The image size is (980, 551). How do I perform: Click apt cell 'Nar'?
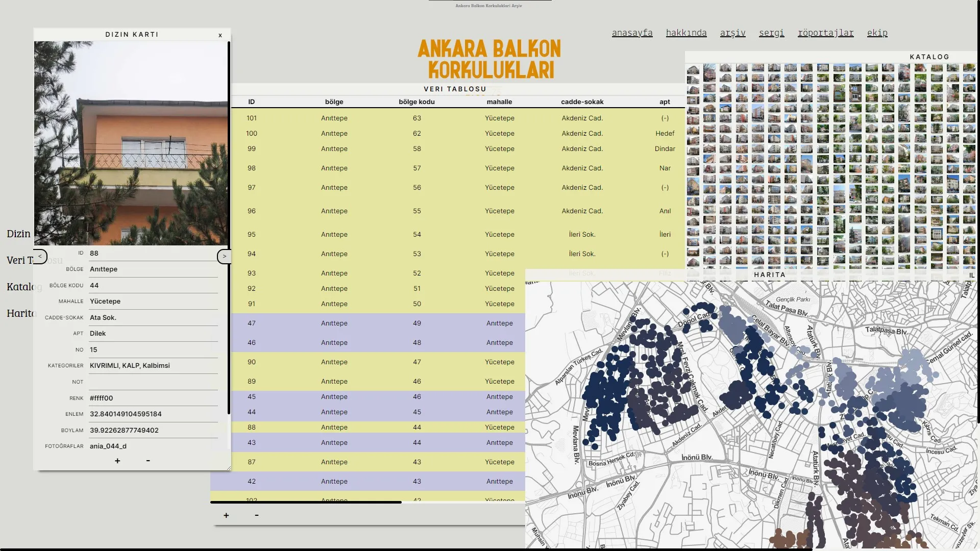665,168
